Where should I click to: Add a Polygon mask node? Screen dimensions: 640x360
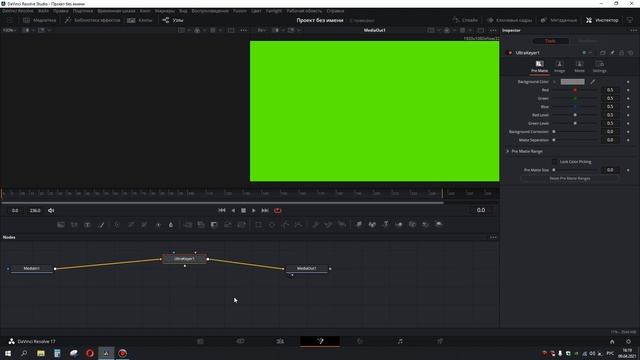tap(285, 224)
